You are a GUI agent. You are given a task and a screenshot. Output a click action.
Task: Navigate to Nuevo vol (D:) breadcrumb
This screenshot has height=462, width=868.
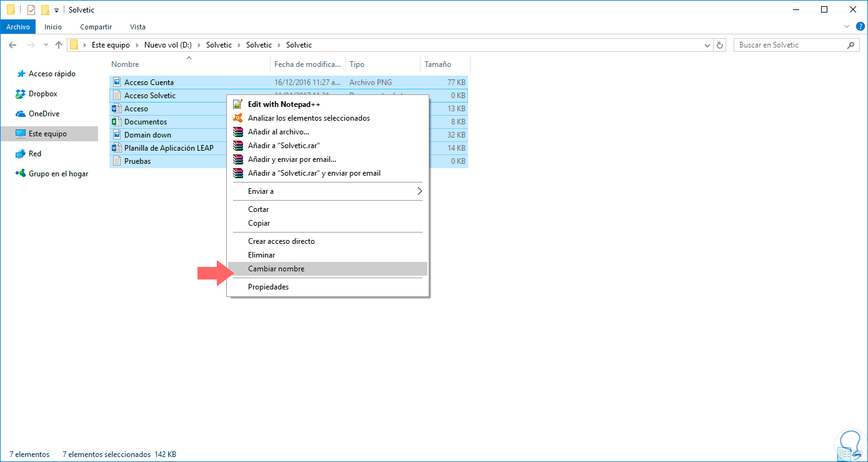(x=167, y=45)
